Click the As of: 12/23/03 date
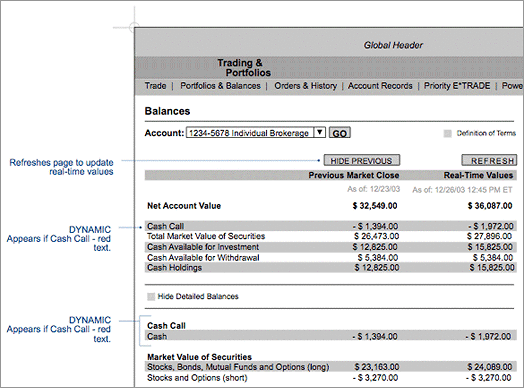Viewport: 524px width, 388px height. pos(374,189)
